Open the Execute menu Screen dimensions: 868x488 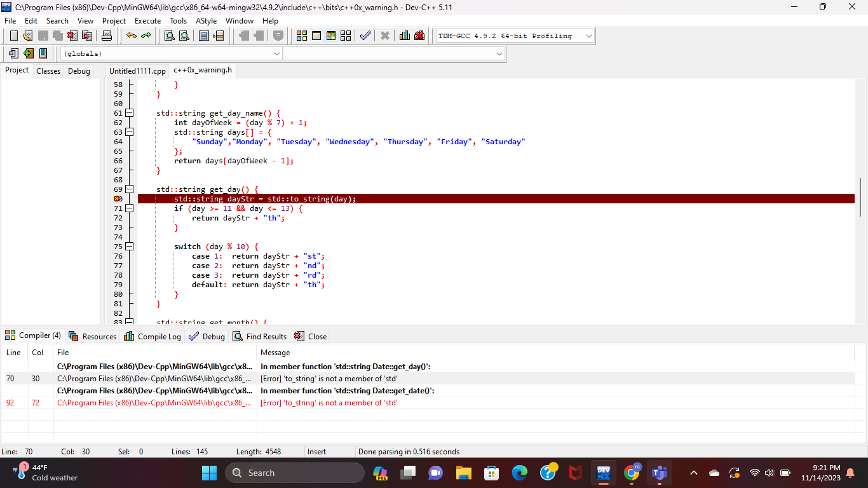coord(147,20)
